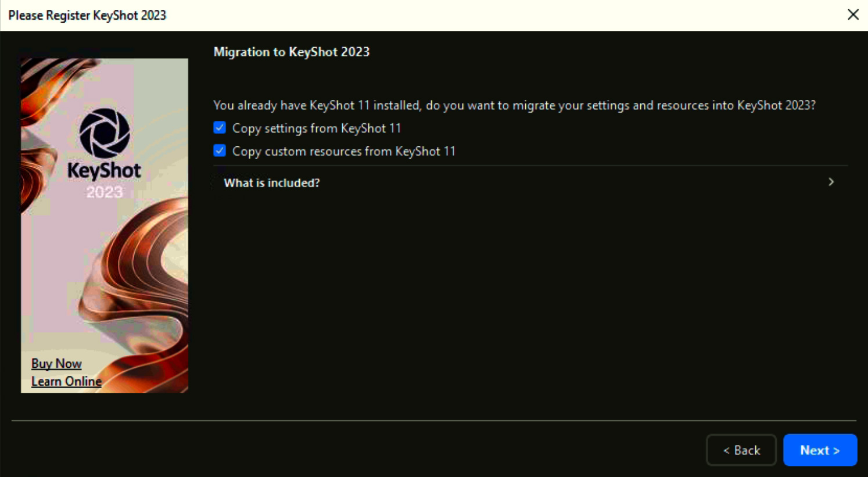The width and height of the screenshot is (868, 477).
Task: Click the Migration to KeyShot 2023 heading
Action: tap(292, 52)
